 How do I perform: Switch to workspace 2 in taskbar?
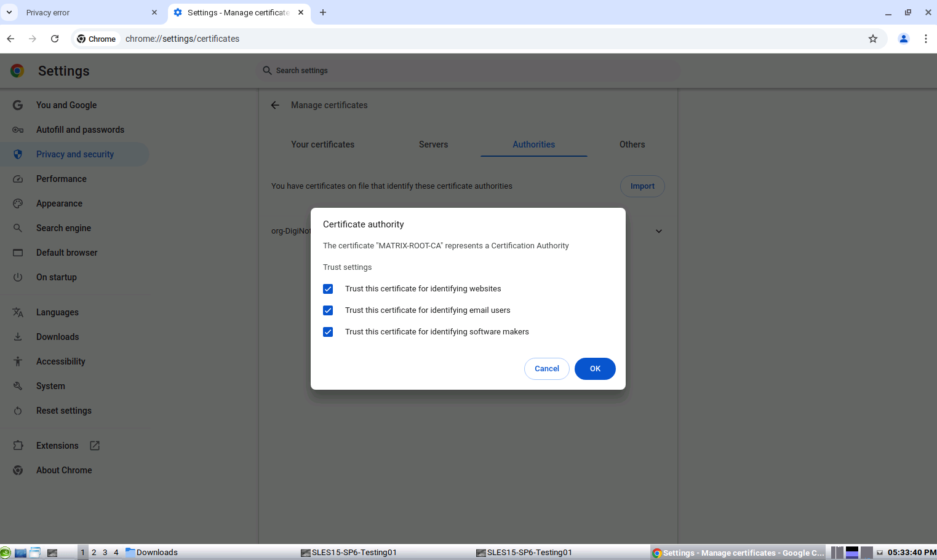pos(94,553)
